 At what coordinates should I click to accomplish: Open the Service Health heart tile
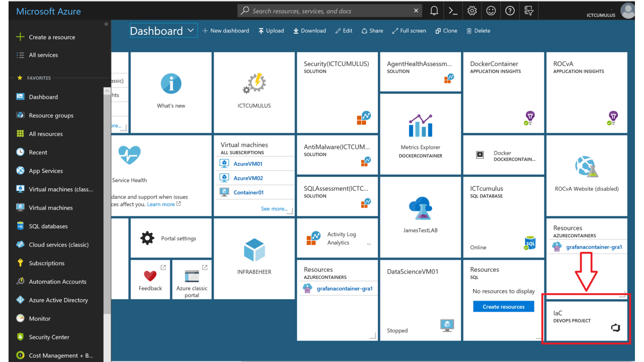(x=161, y=175)
